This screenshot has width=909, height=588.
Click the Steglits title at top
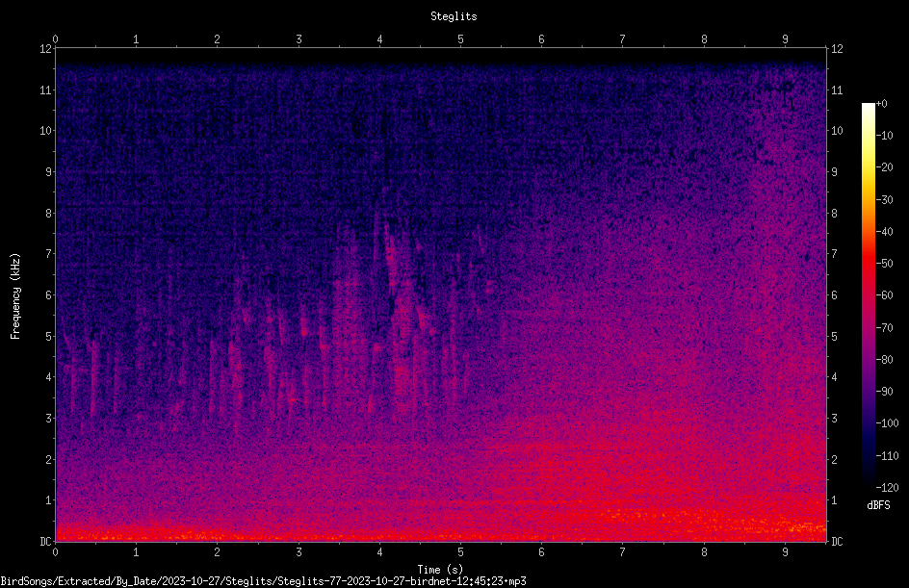(454, 16)
